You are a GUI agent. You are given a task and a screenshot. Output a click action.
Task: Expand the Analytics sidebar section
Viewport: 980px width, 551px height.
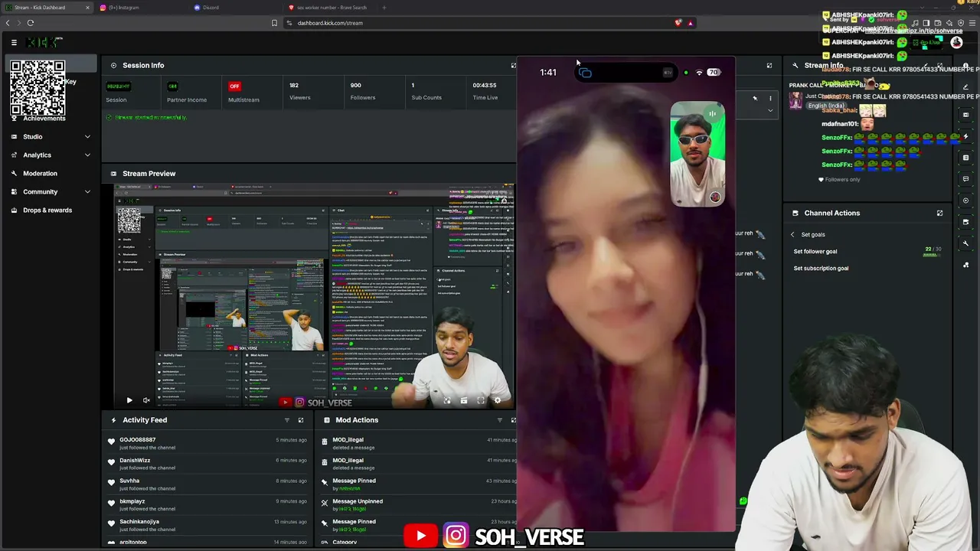(51, 155)
